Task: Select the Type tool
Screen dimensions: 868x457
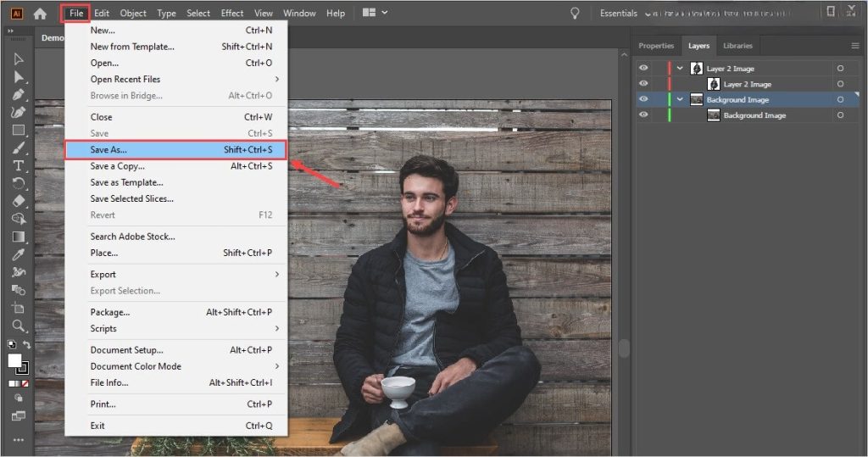Action: tap(18, 165)
